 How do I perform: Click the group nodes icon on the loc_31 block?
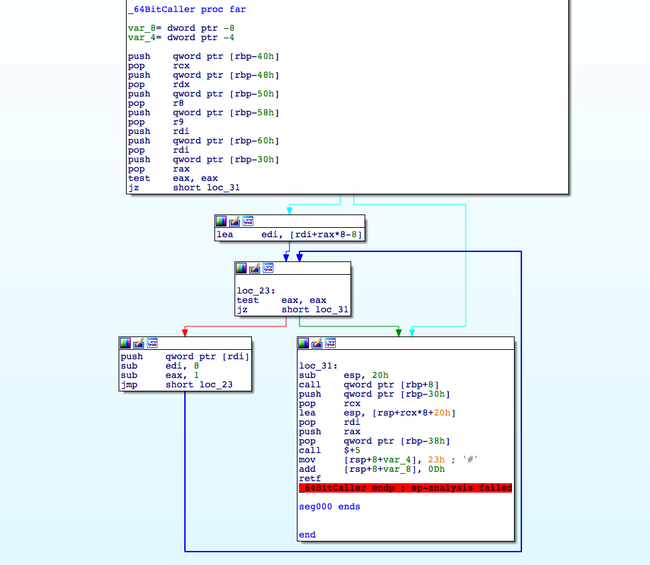[330, 343]
